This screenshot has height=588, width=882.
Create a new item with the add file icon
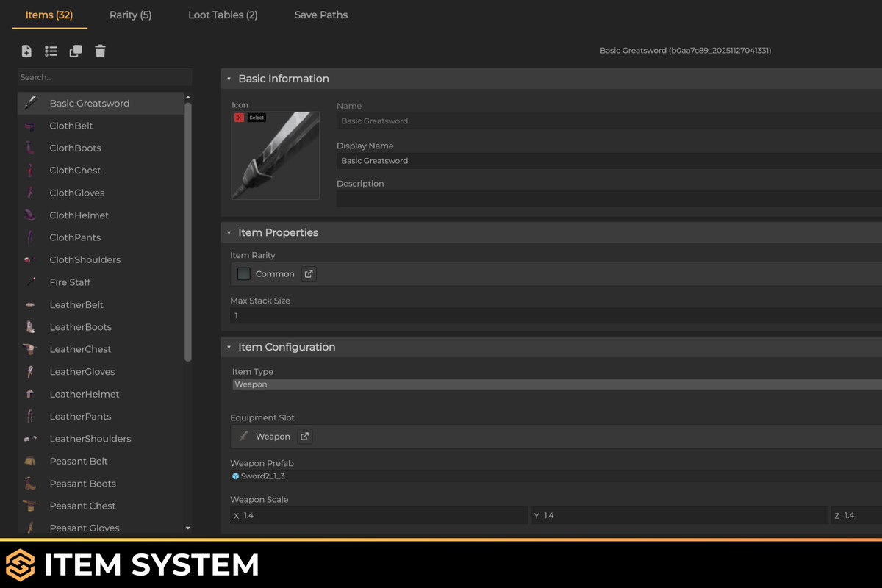26,51
